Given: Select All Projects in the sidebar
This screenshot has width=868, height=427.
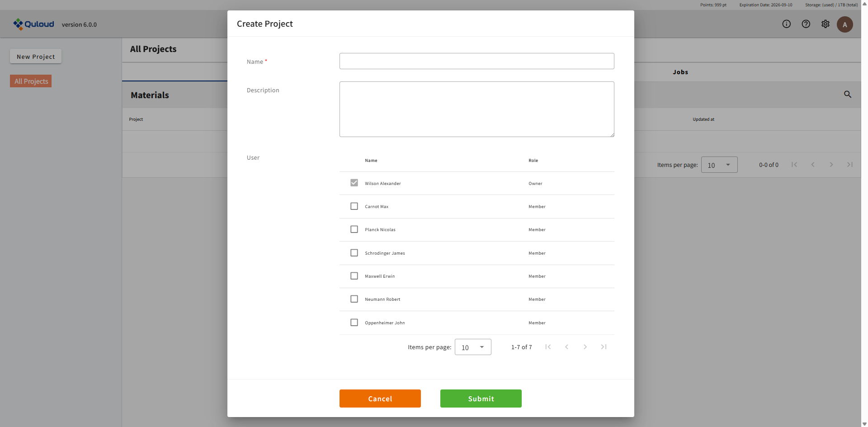Looking at the screenshot, I should (x=31, y=81).
